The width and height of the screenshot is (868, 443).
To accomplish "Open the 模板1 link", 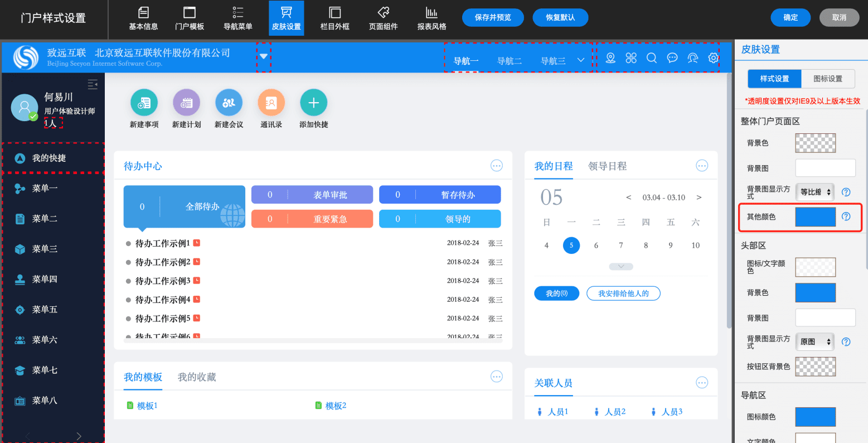I will (147, 406).
